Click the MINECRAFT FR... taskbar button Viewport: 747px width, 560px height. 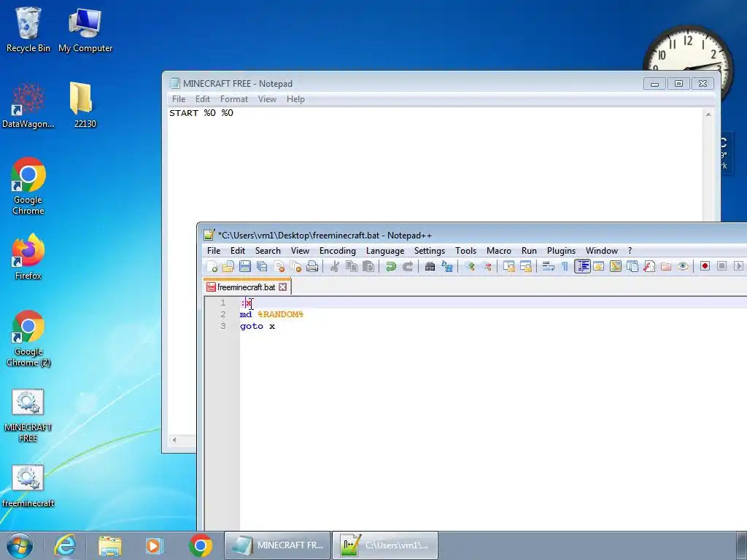(x=277, y=545)
